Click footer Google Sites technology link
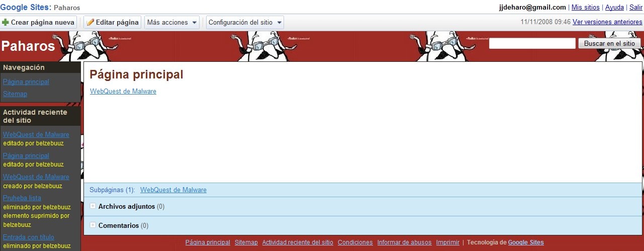The image size is (644, 251). 526,242
